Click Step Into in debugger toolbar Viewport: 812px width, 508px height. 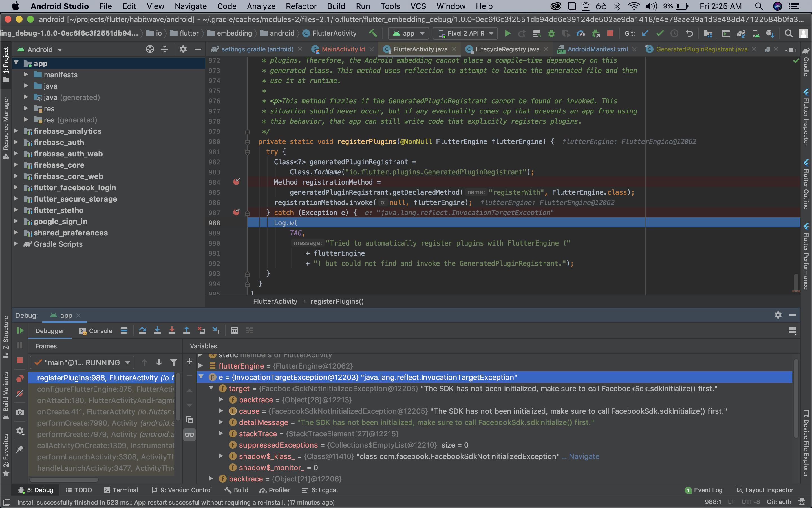pyautogui.click(x=157, y=330)
